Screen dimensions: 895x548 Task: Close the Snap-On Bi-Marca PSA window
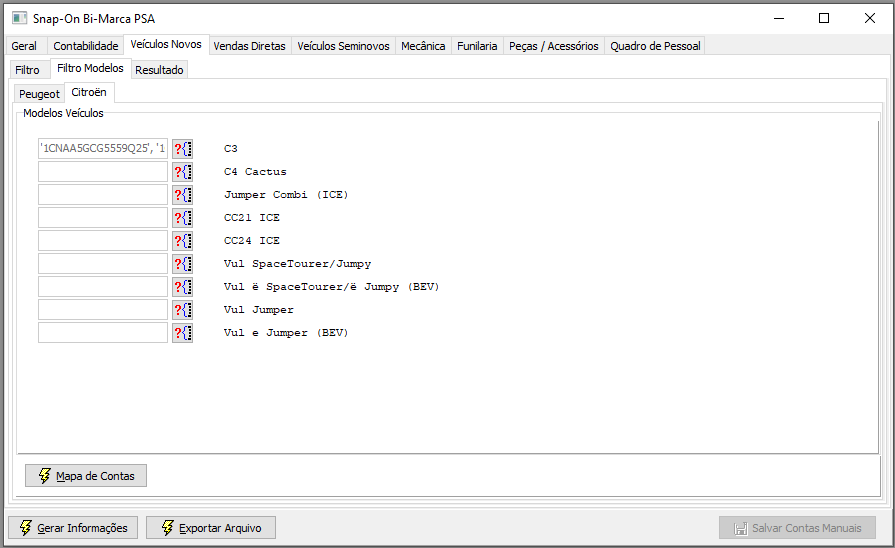[869, 18]
